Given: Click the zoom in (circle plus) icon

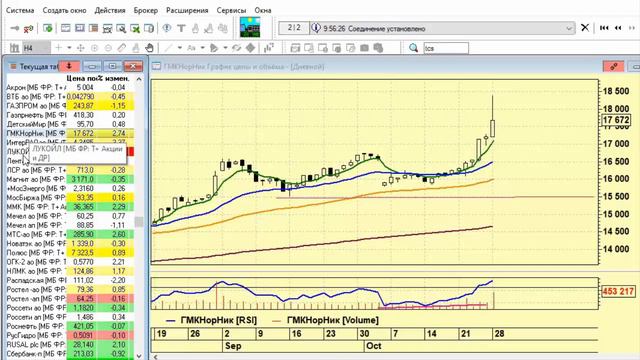Looking at the screenshot, I should [94, 48].
